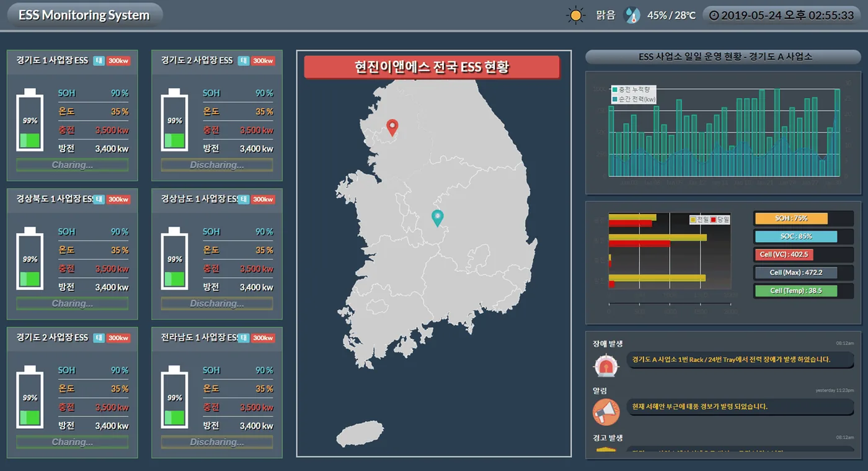Click the 300kw badge on 경상남도 1 사업장 ESS
Image resolution: width=868 pixels, height=471 pixels.
[263, 199]
